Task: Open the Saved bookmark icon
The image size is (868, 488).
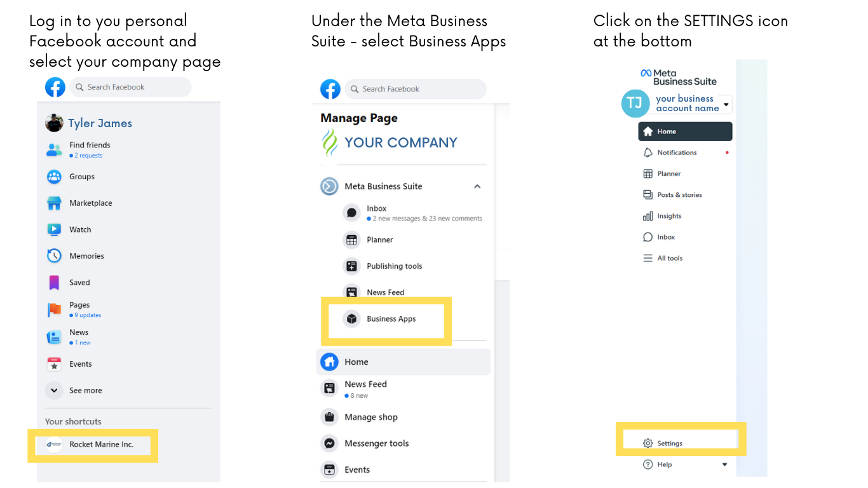Action: pyautogui.click(x=54, y=282)
